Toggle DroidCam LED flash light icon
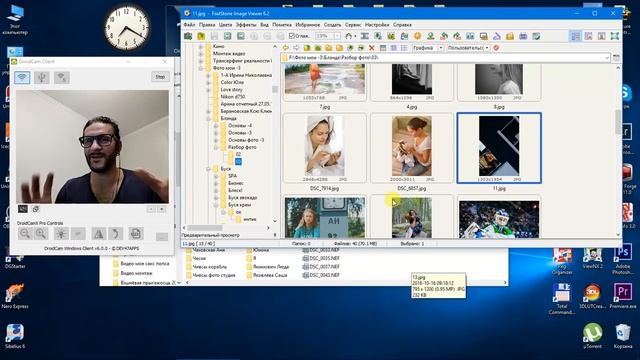The height and width of the screenshot is (360, 640). pos(61,234)
